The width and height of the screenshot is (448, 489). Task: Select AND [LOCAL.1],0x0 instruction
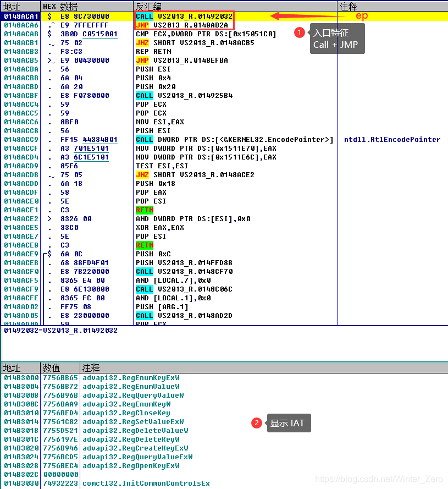pos(173,298)
